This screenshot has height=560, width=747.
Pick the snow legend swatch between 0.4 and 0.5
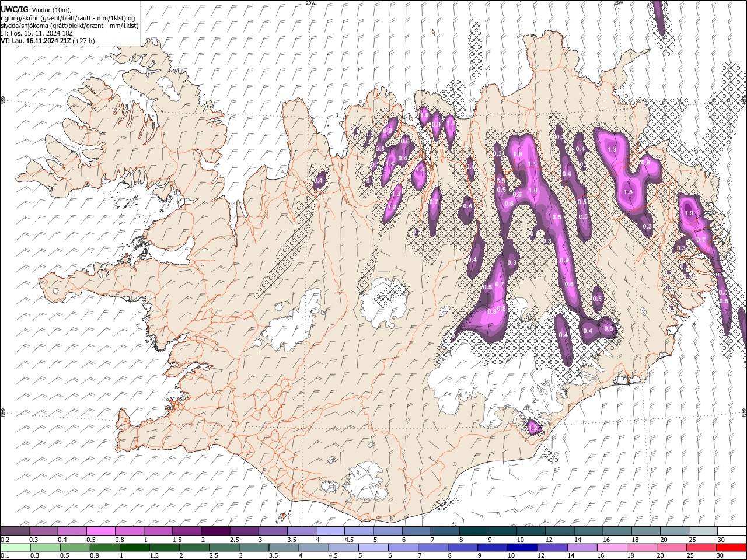point(72,531)
